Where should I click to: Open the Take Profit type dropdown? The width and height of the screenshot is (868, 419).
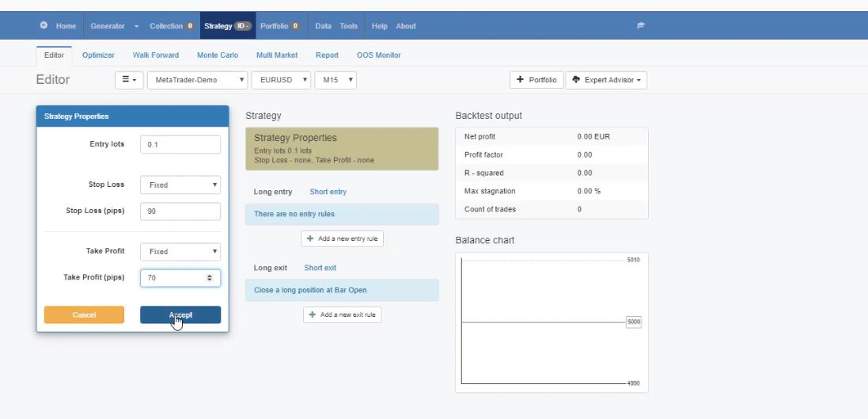pos(180,251)
